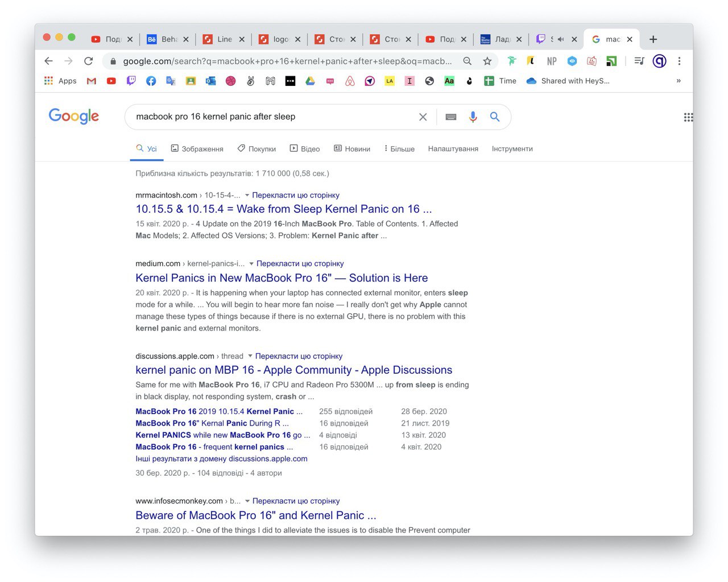Open Kernel Panics in New MacBook Pro result
728x582 pixels.
(282, 278)
